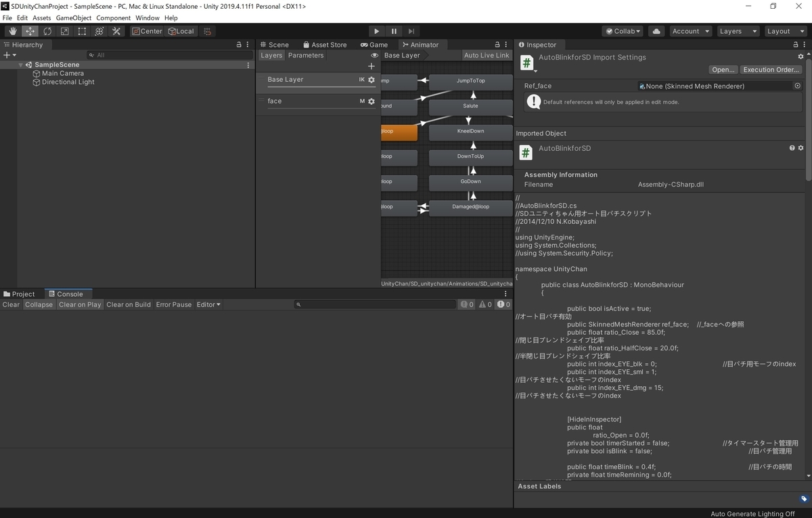Switch to the Project tab
This screenshot has height=518, width=812.
pyautogui.click(x=19, y=294)
